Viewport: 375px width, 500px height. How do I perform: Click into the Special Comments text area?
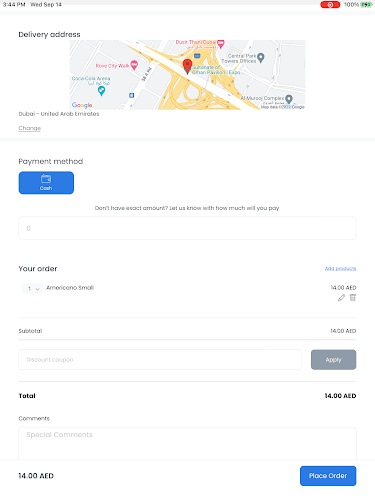click(x=187, y=444)
